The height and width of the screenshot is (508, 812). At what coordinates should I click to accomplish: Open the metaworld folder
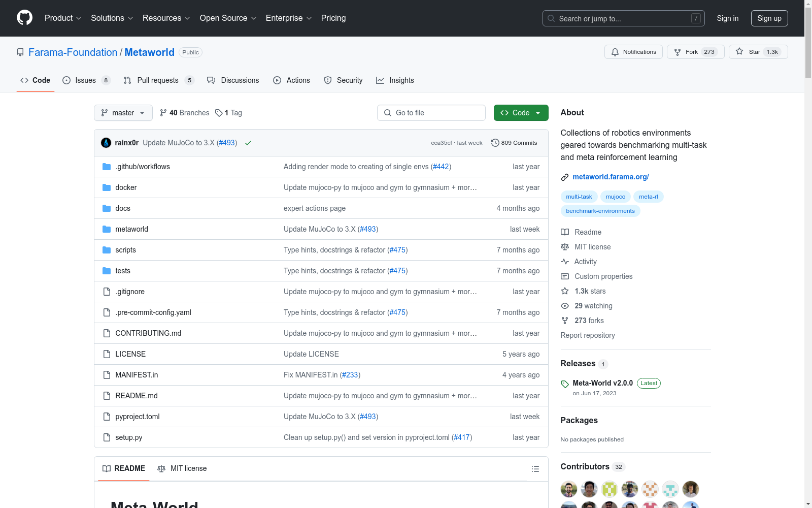pyautogui.click(x=131, y=229)
